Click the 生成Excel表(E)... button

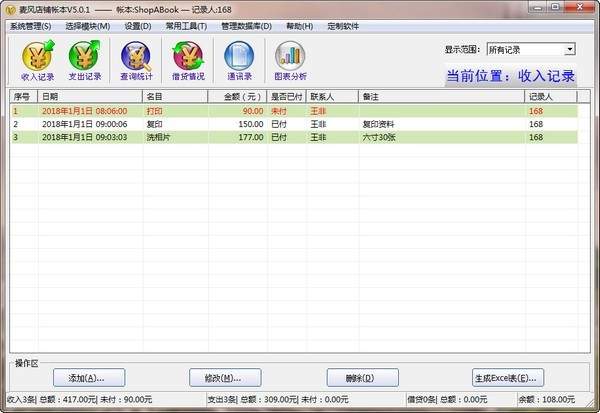508,378
